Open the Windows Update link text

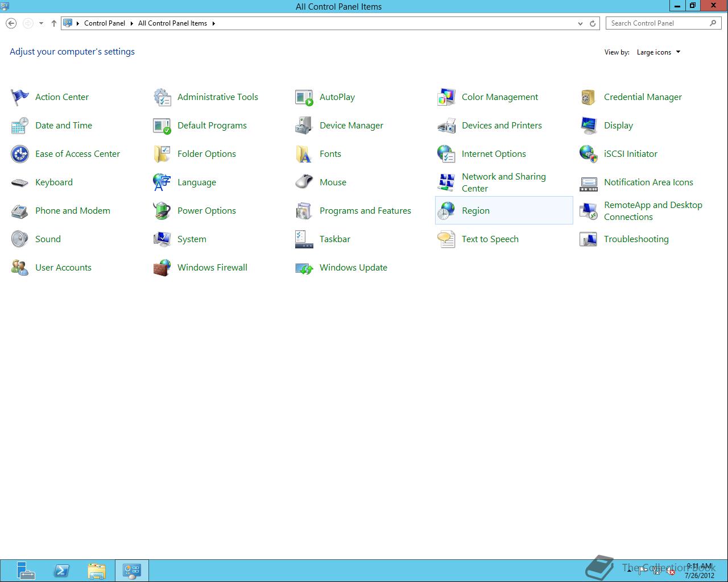click(x=353, y=268)
